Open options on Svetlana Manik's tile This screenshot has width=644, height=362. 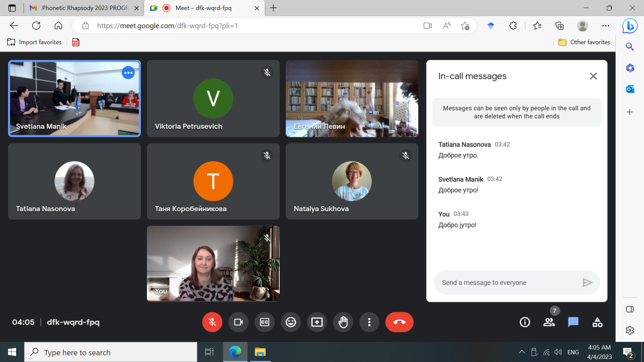pyautogui.click(x=128, y=73)
